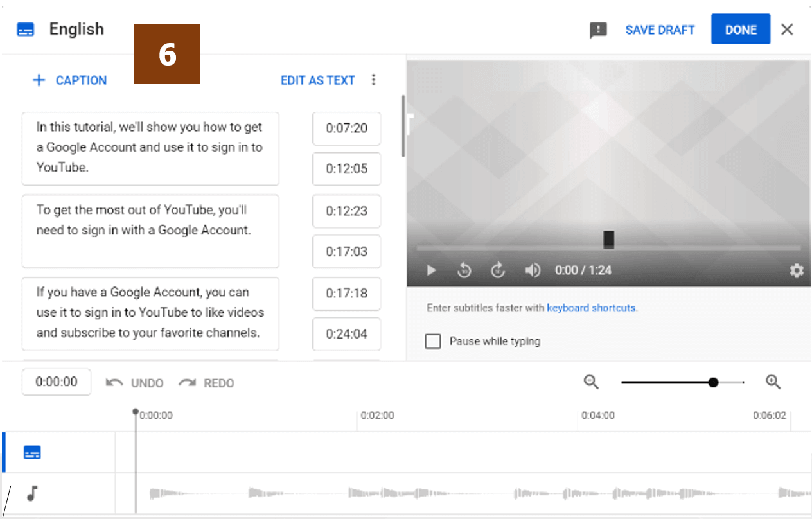Mute the video volume speaker icon
The width and height of the screenshot is (812, 519).
coord(532,270)
